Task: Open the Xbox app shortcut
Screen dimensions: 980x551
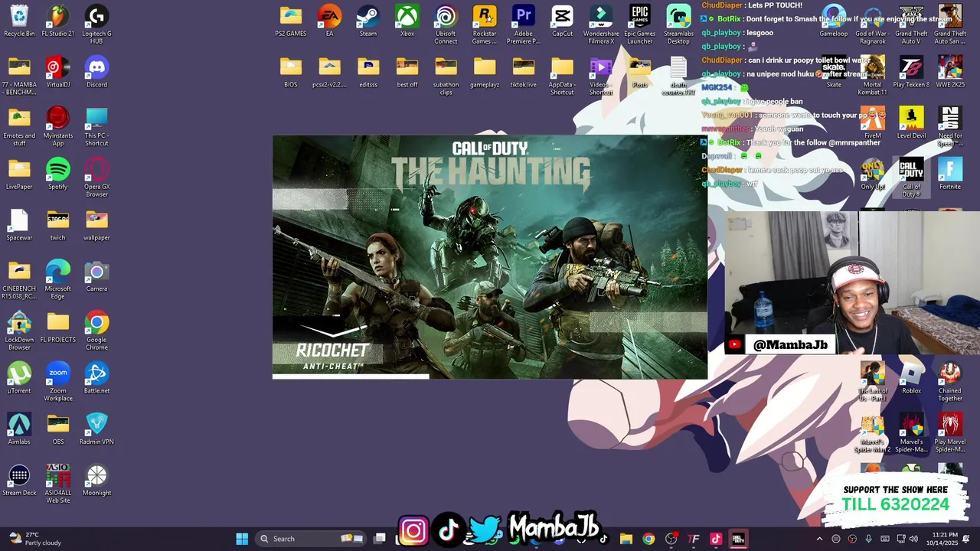Action: (407, 21)
